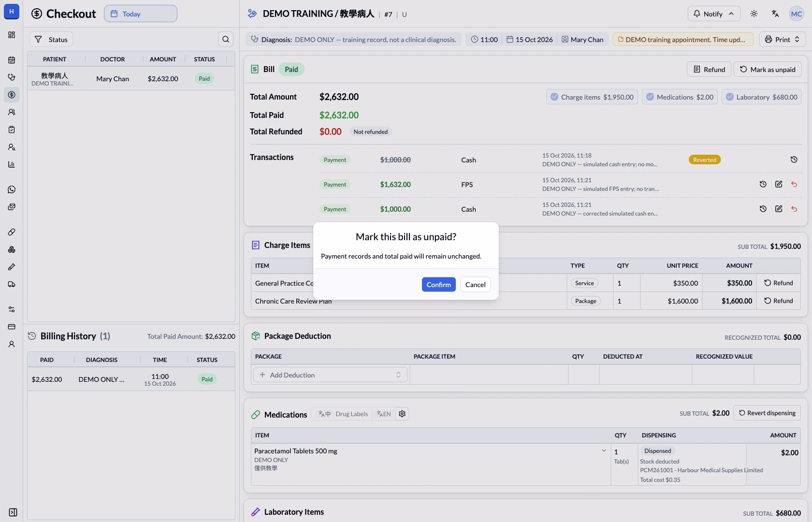The height and width of the screenshot is (522, 812).
Task: Open the Today date picker
Action: 141,14
